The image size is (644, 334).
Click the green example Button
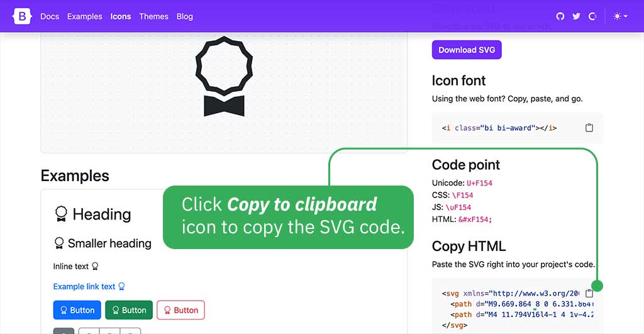click(x=128, y=310)
